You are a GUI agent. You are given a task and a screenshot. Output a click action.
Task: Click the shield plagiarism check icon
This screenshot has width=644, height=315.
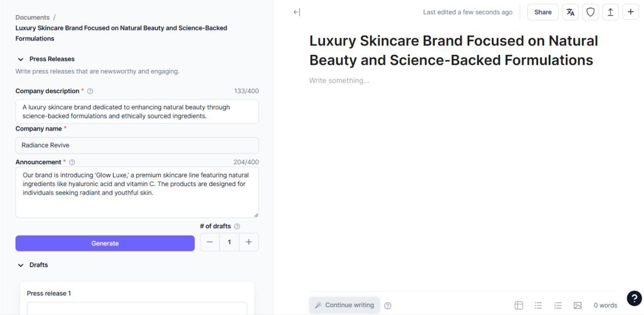[590, 12]
